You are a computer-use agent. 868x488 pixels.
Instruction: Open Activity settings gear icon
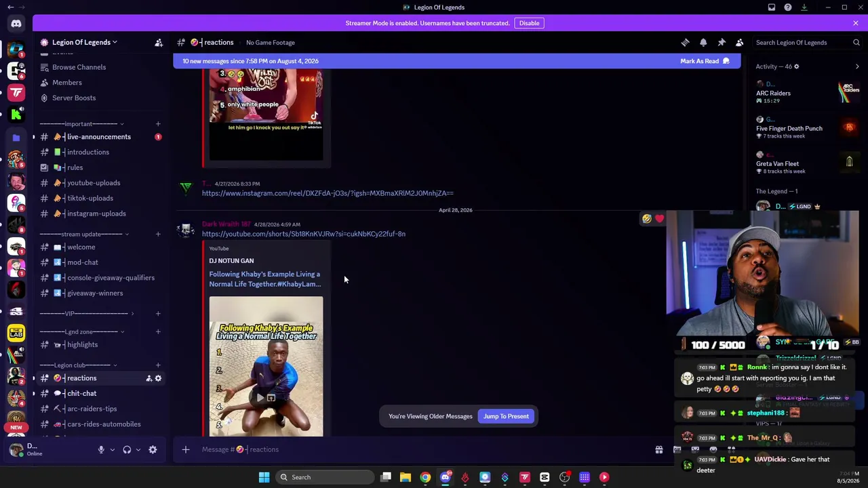pos(796,66)
